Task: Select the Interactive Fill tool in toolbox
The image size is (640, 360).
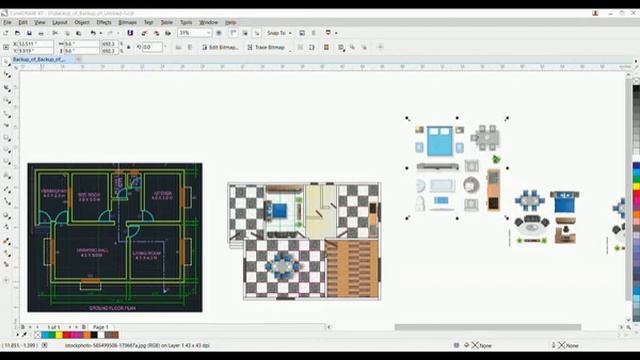Action: click(7, 253)
